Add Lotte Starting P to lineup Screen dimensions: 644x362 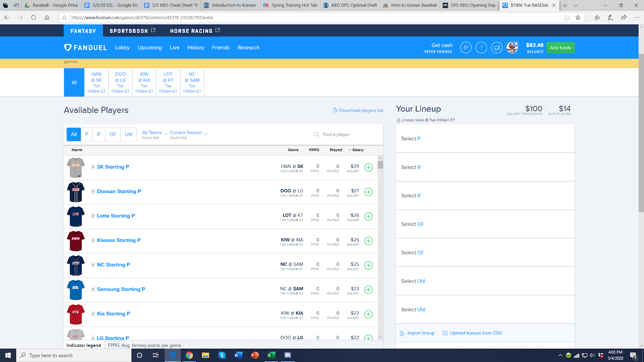[368, 216]
